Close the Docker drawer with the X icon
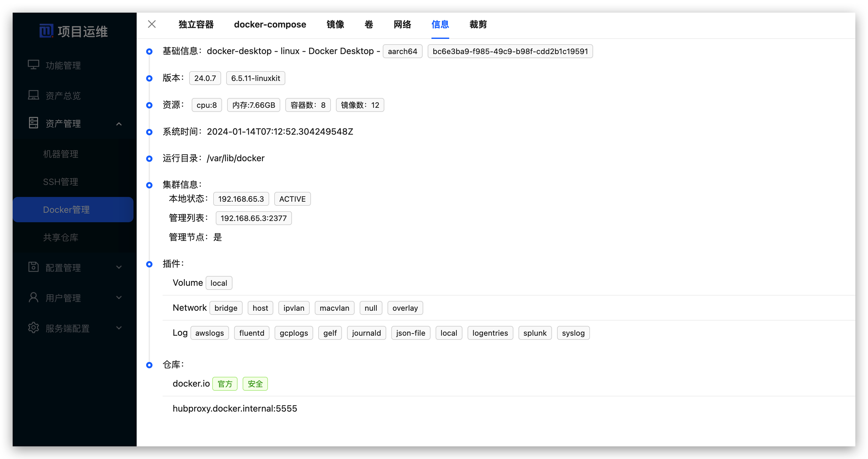Screen dimensions: 868x459 click(x=152, y=24)
